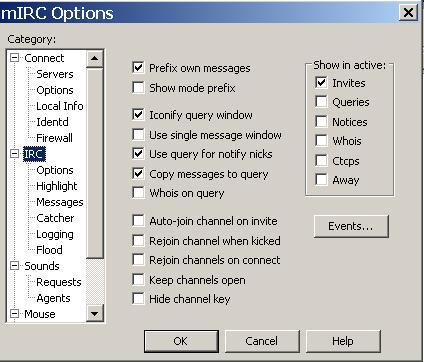Enable Whois on query option
Image resolution: width=424 pixels, height=362 pixels.
[138, 193]
